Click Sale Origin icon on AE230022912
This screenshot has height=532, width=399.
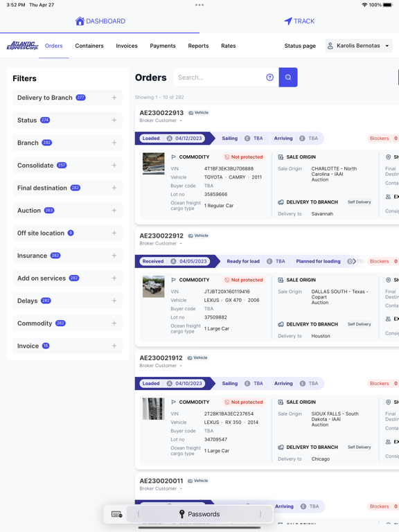281,280
